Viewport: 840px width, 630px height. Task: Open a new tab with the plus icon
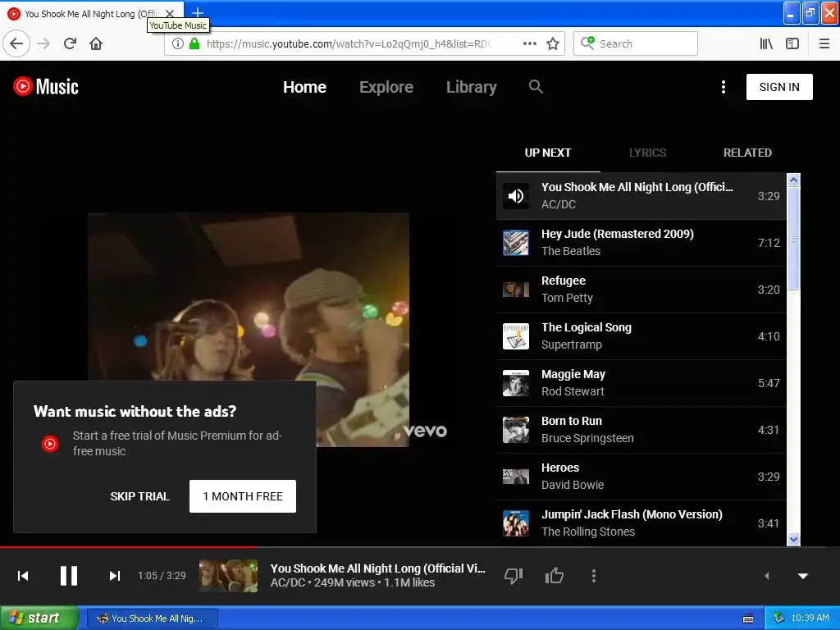click(198, 13)
